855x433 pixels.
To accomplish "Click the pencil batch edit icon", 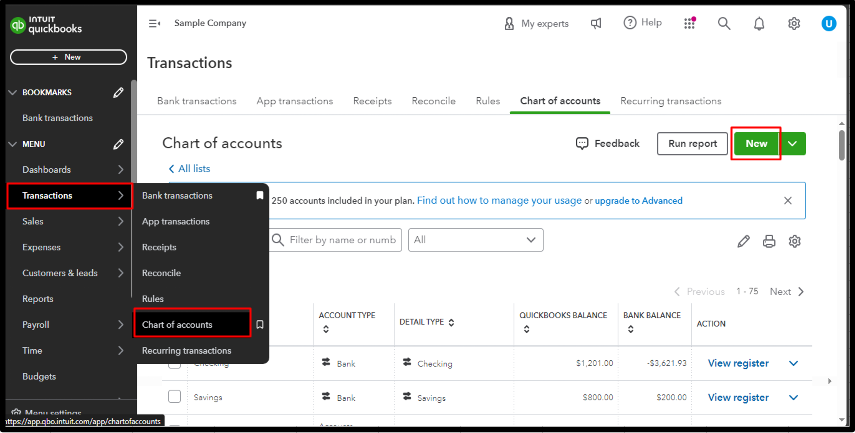I will click(x=743, y=241).
